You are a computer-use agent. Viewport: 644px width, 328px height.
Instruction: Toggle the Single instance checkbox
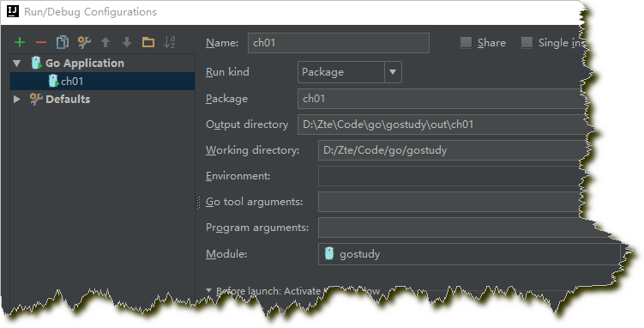click(x=527, y=42)
